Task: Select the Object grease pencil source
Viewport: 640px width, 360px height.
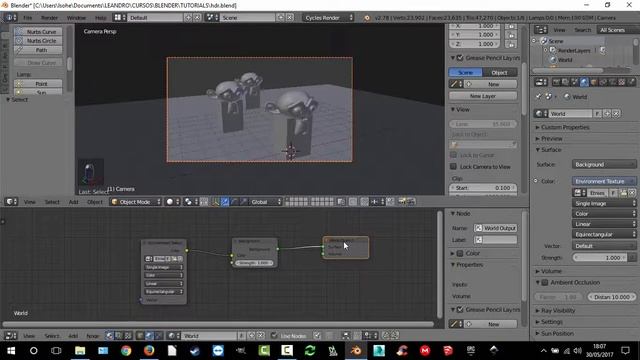Action: pyautogui.click(x=500, y=72)
